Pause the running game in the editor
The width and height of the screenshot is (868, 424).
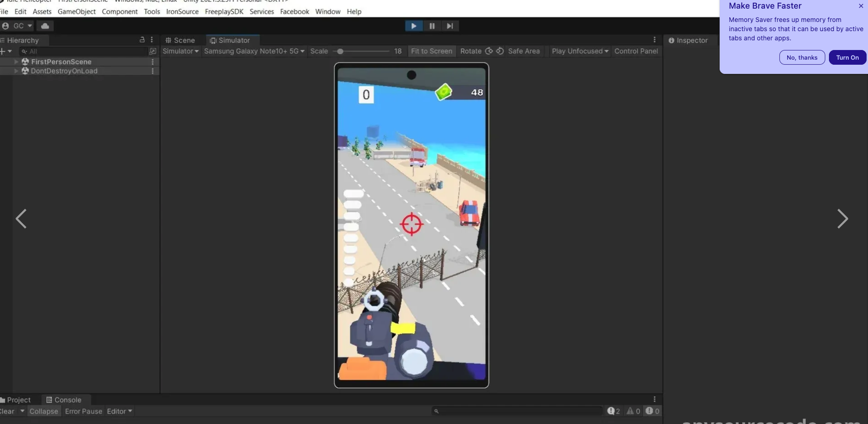click(432, 26)
